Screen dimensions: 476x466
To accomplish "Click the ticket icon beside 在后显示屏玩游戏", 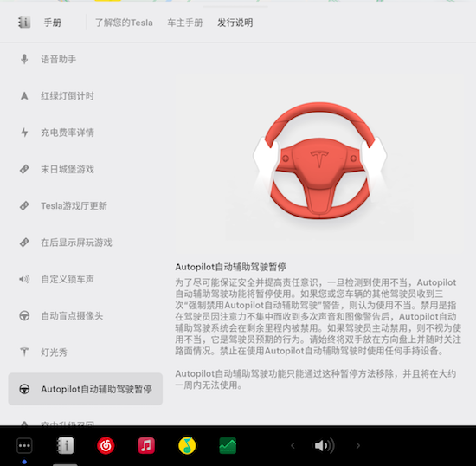I will (24, 243).
